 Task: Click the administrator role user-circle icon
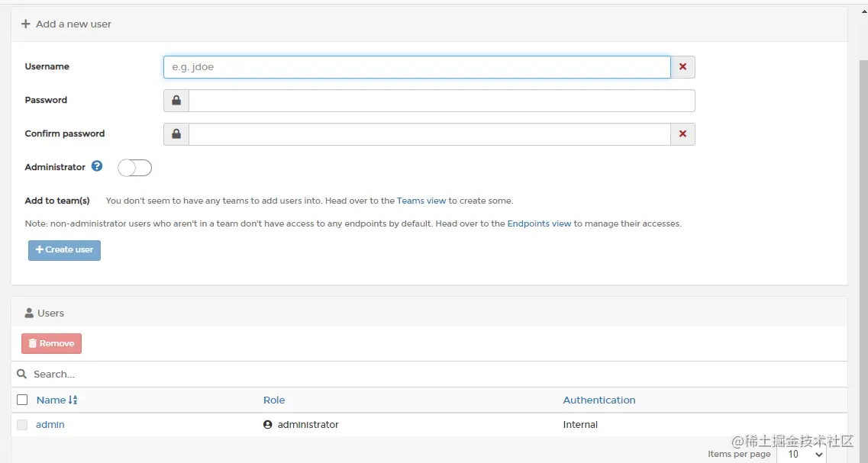pyautogui.click(x=268, y=425)
